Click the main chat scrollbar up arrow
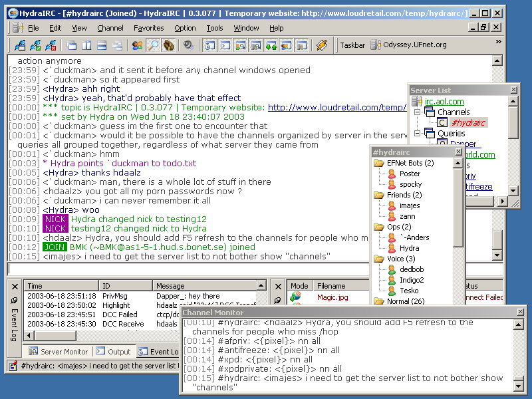Image resolution: width=532 pixels, height=399 pixels. coord(497,61)
